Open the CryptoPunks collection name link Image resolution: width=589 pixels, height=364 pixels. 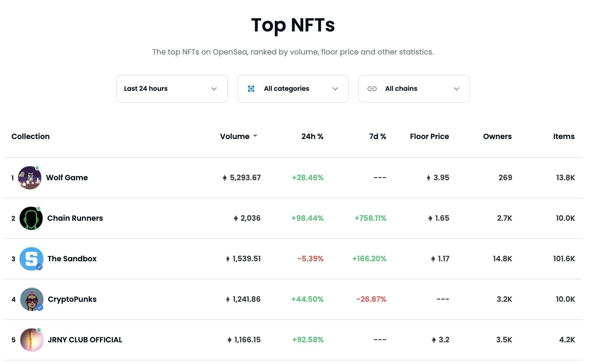pos(72,299)
